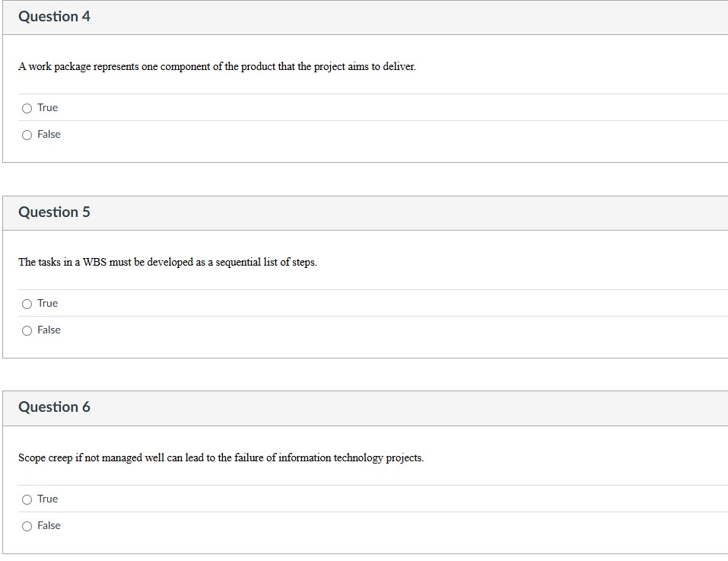The width and height of the screenshot is (728, 561).
Task: Select False for Question 6
Action: coord(27,525)
